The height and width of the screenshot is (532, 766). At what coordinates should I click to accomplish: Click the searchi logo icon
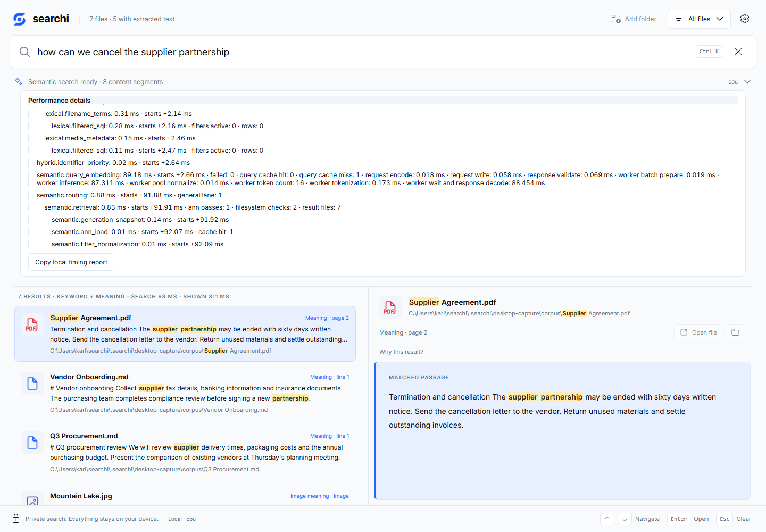tap(20, 19)
